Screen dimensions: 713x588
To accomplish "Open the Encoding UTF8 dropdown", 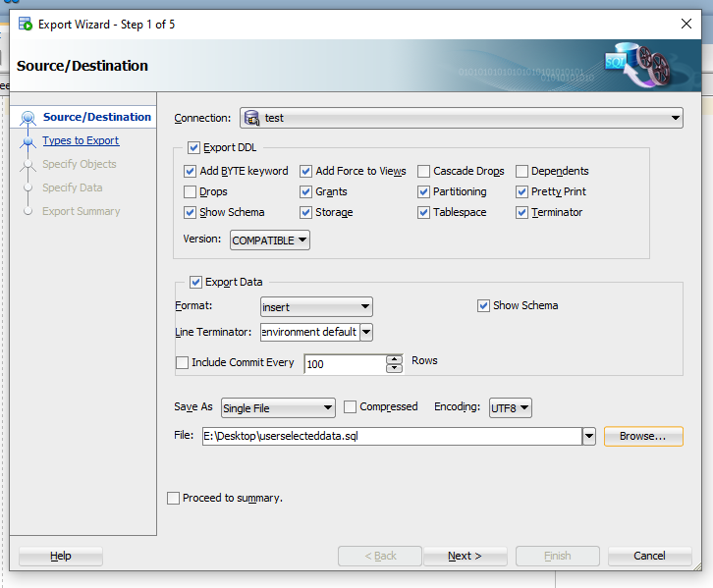I will pos(510,408).
